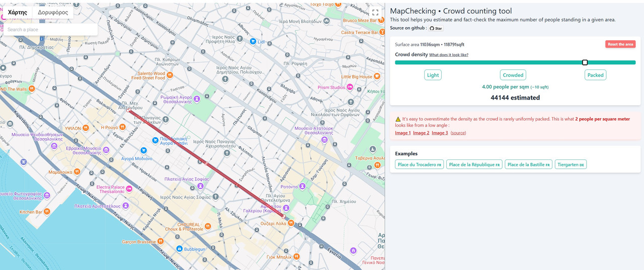Load Place de la Bastille example
This screenshot has height=270, width=644.
[x=529, y=164]
